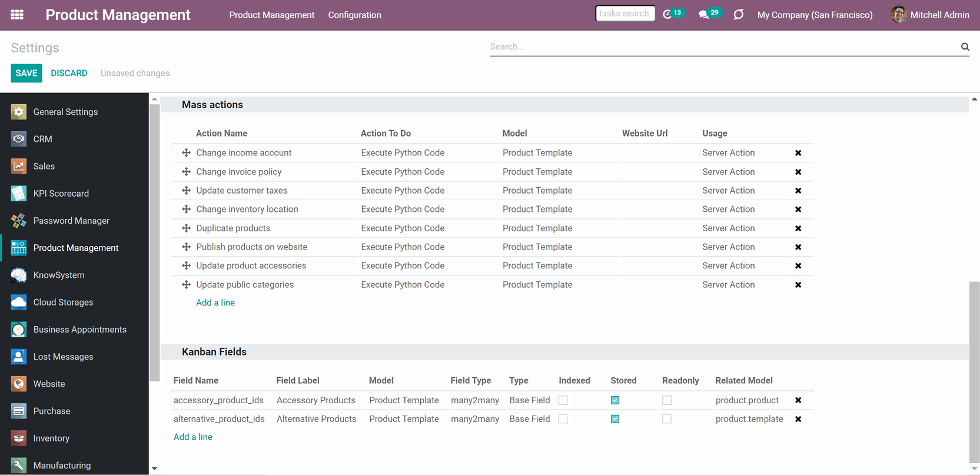980x475 pixels.
Task: Open Mitchell Admin user menu
Action: point(930,15)
